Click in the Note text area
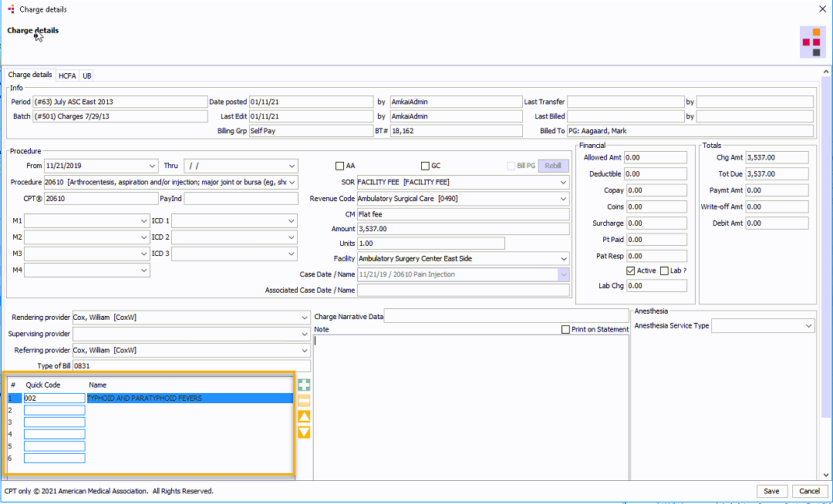Image resolution: width=833 pixels, height=504 pixels. pyautogui.click(x=471, y=408)
